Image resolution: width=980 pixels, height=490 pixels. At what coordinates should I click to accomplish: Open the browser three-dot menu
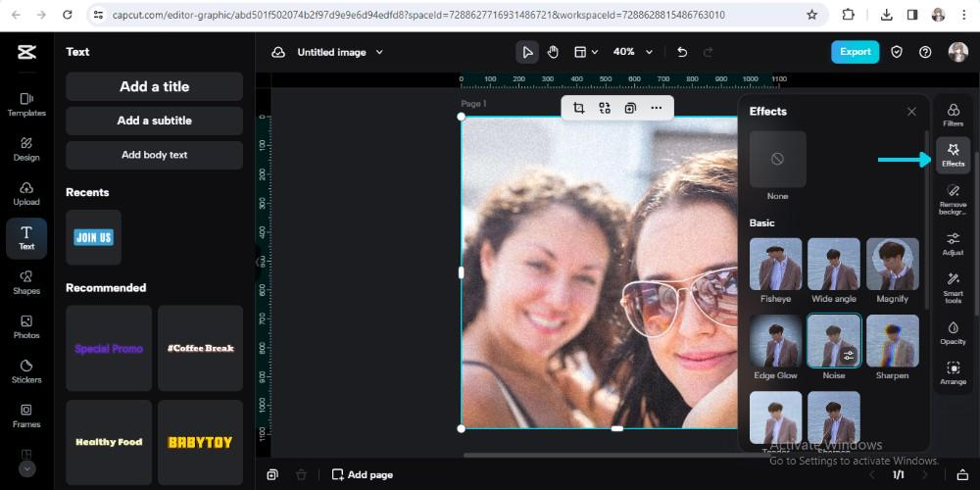tap(963, 15)
